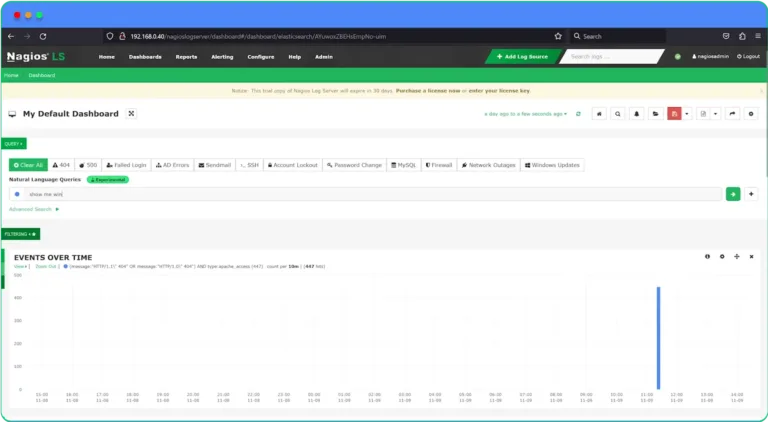The image size is (768, 422).
Task: Click the magnifier search icon in dashboard toolbar
Action: coord(618,114)
